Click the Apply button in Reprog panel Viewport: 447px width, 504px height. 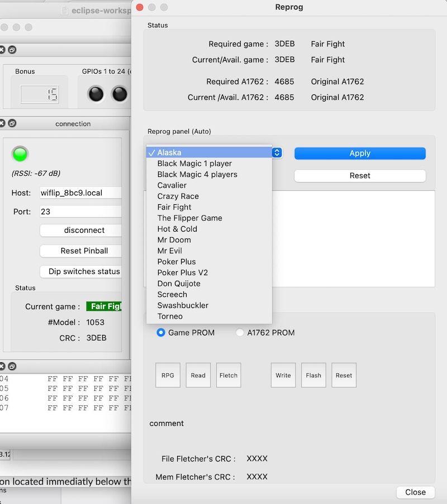(x=360, y=153)
